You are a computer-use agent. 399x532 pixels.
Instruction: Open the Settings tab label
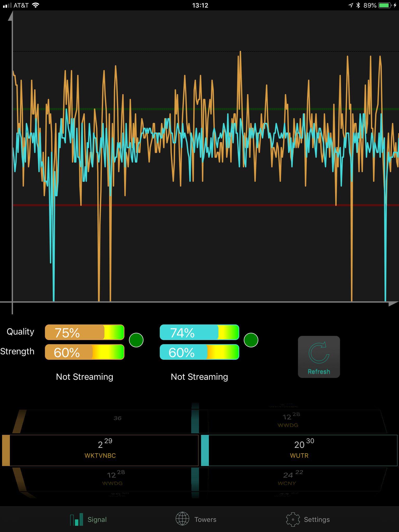[x=317, y=519]
